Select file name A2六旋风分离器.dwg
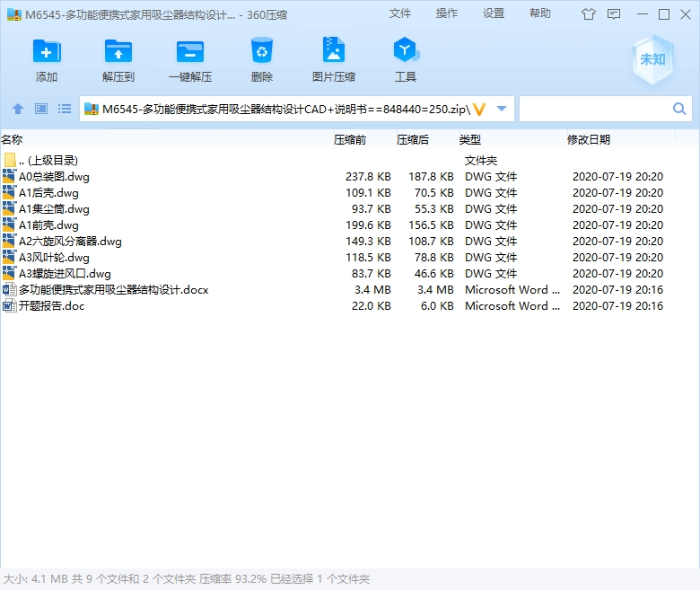This screenshot has height=590, width=700. pyautogui.click(x=70, y=242)
